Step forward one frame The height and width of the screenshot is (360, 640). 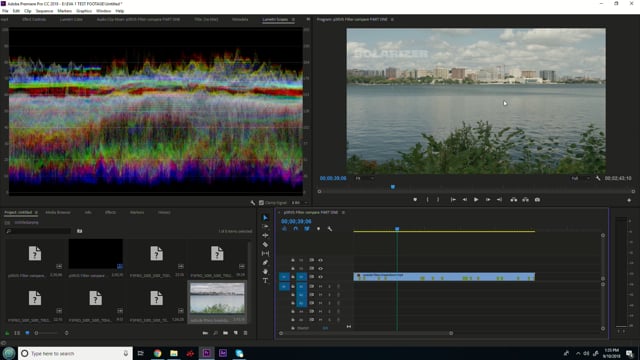coord(488,200)
